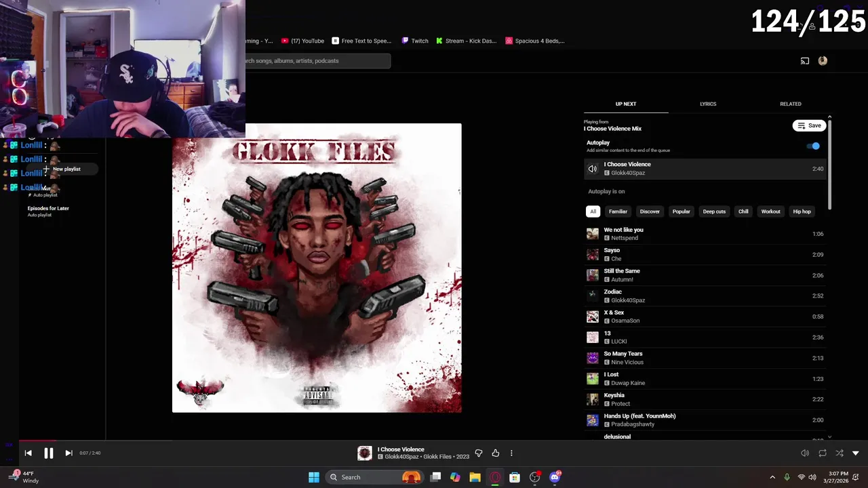
Task: Select the Chill filter chip
Action: (743, 211)
